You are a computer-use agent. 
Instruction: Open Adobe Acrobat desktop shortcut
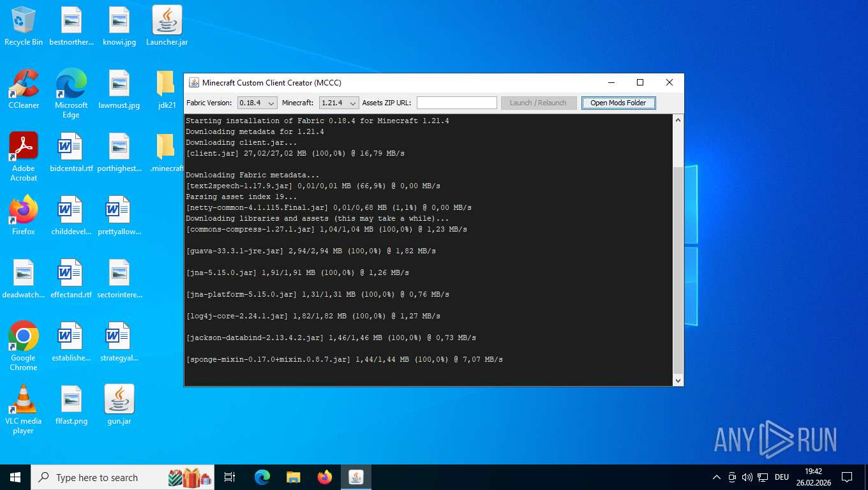coord(24,156)
